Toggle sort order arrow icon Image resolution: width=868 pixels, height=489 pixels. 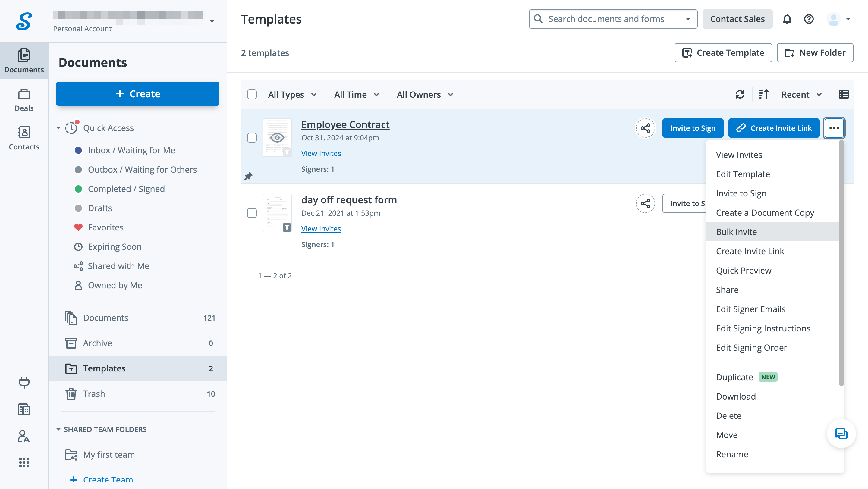[x=763, y=95]
